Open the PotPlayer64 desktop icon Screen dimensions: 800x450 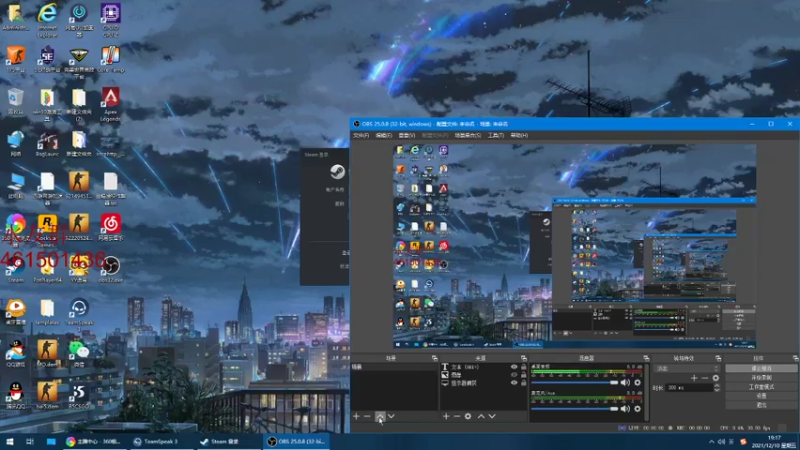pyautogui.click(x=47, y=270)
